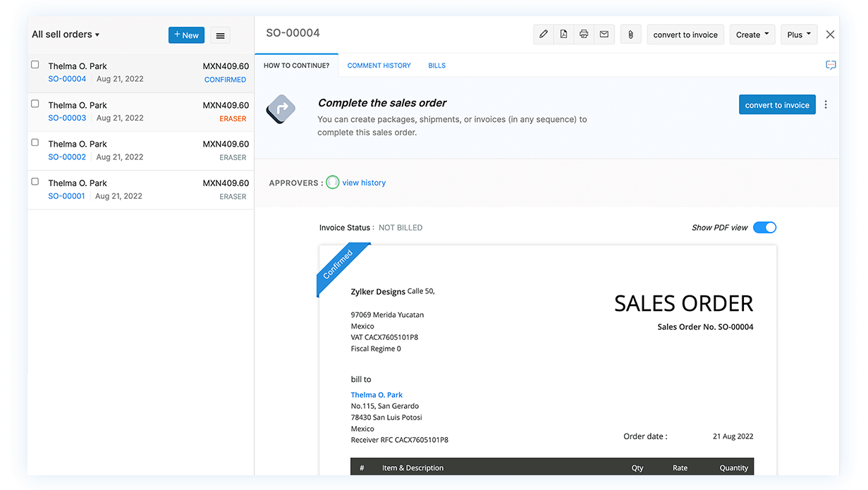Screen dimensions: 868x490
Task: Open the view history link
Action: click(x=363, y=182)
